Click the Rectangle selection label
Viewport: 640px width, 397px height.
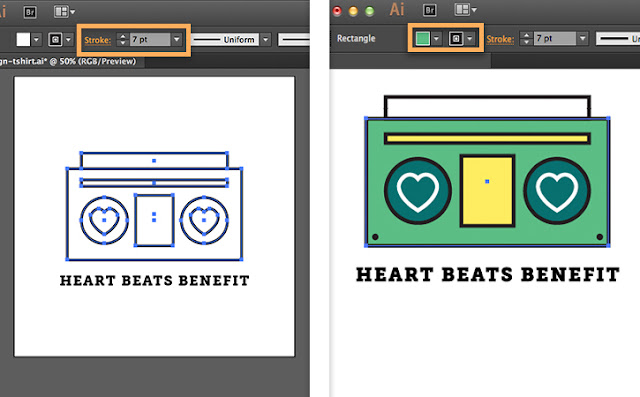click(356, 38)
